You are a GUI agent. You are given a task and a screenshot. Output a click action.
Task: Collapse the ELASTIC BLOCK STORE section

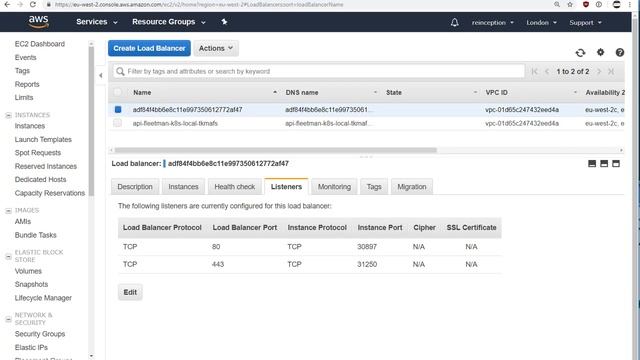click(x=8, y=256)
